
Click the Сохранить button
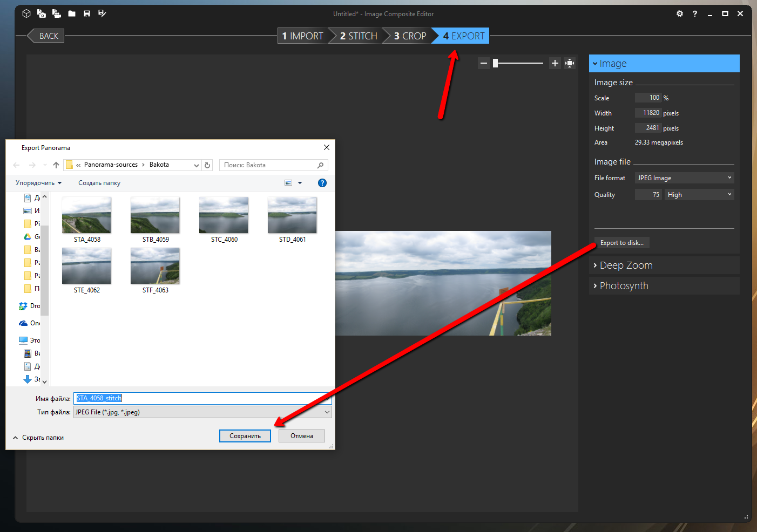pos(245,436)
